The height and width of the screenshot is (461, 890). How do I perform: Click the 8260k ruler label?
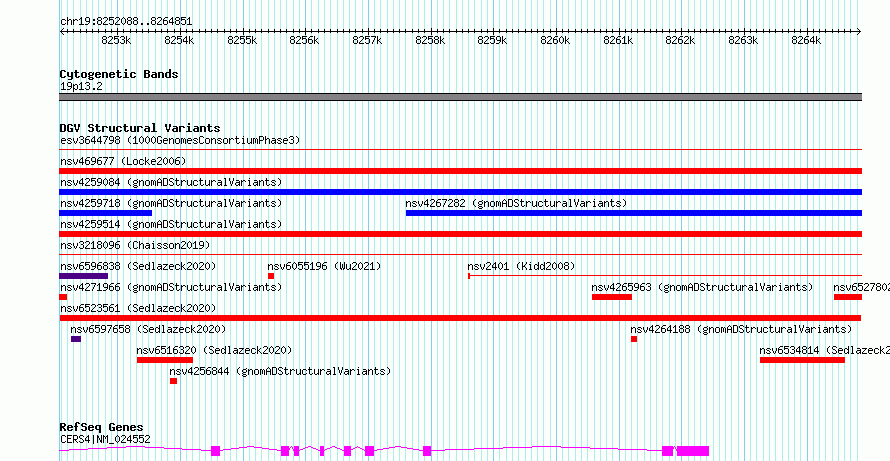coord(555,40)
